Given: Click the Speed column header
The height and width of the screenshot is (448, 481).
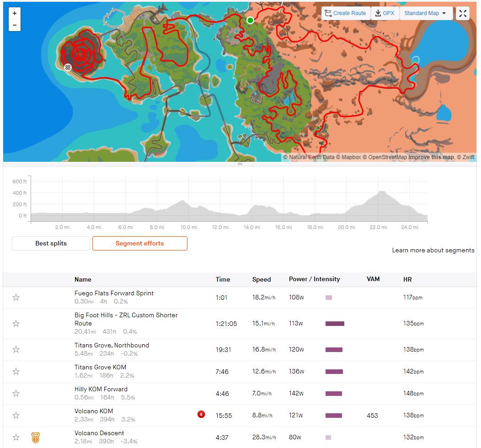Looking at the screenshot, I should (x=262, y=279).
